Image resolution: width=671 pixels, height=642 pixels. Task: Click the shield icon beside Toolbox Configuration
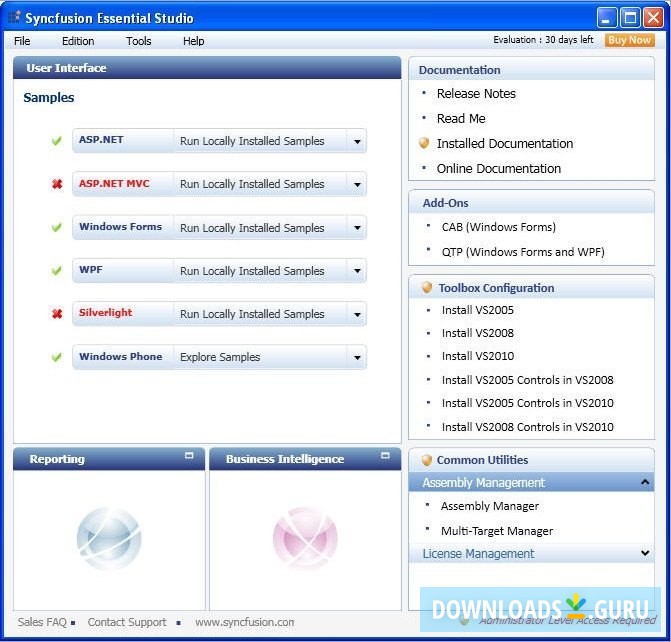click(x=427, y=287)
